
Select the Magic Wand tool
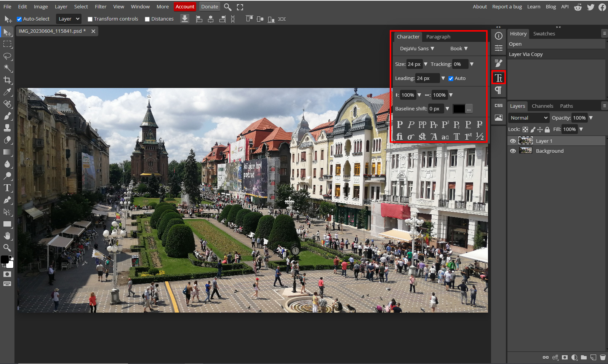tap(7, 68)
